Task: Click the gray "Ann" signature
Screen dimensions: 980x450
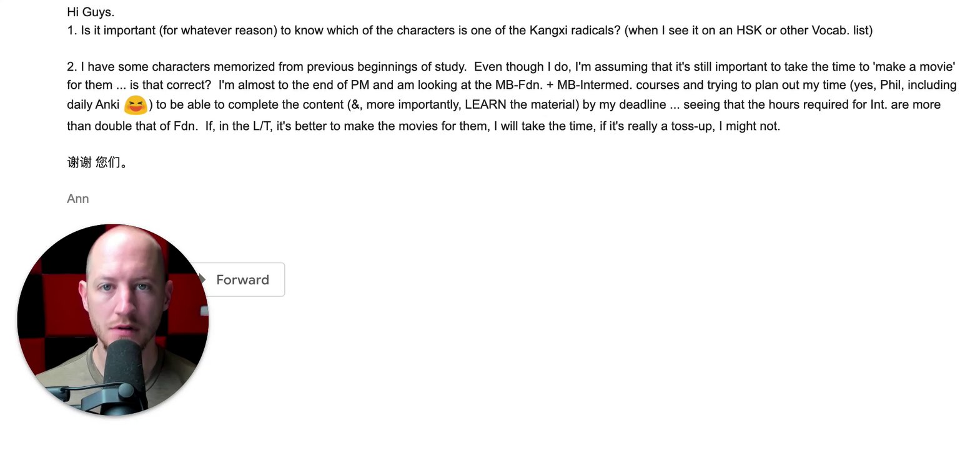Action: [x=78, y=199]
